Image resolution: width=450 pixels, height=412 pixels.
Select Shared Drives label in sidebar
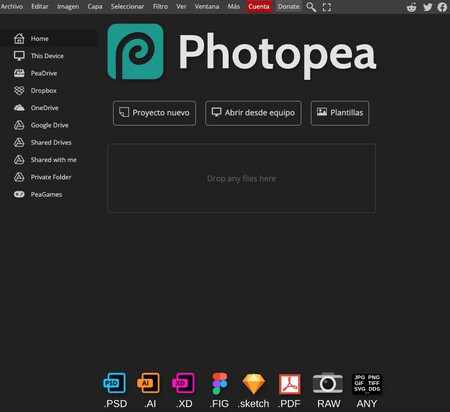tap(51, 143)
